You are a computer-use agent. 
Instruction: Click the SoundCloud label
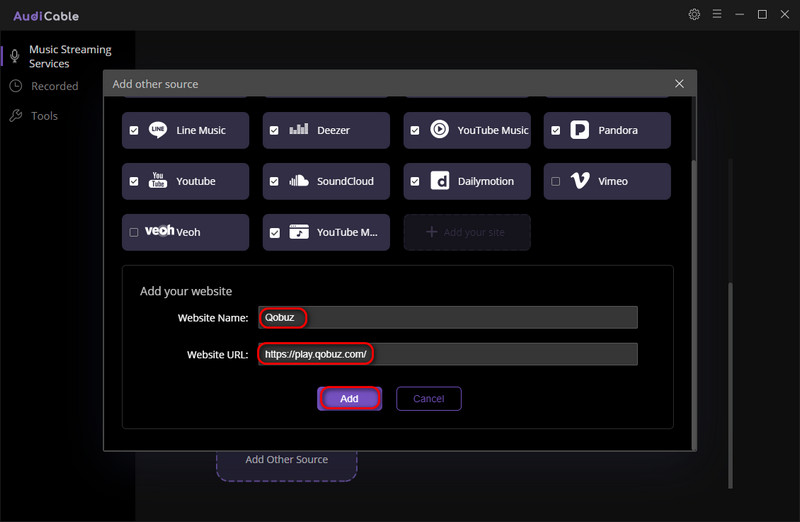pos(345,181)
